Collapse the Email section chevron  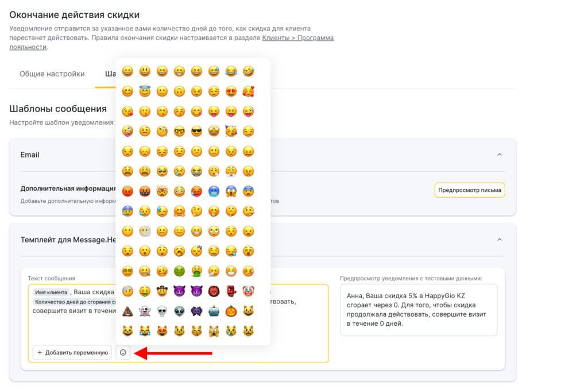[x=500, y=155]
